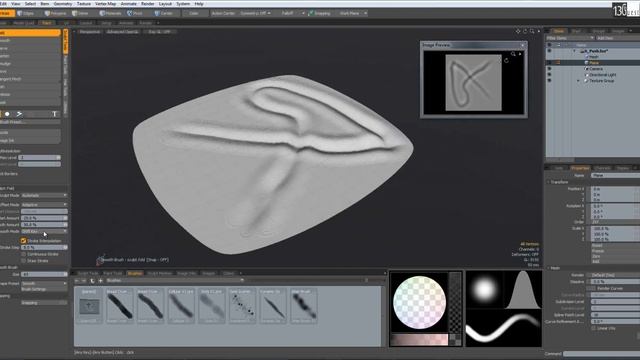Screen dimensions: 640x360
Task: Select the fifth faint soft brush preset
Action: pos(211,306)
